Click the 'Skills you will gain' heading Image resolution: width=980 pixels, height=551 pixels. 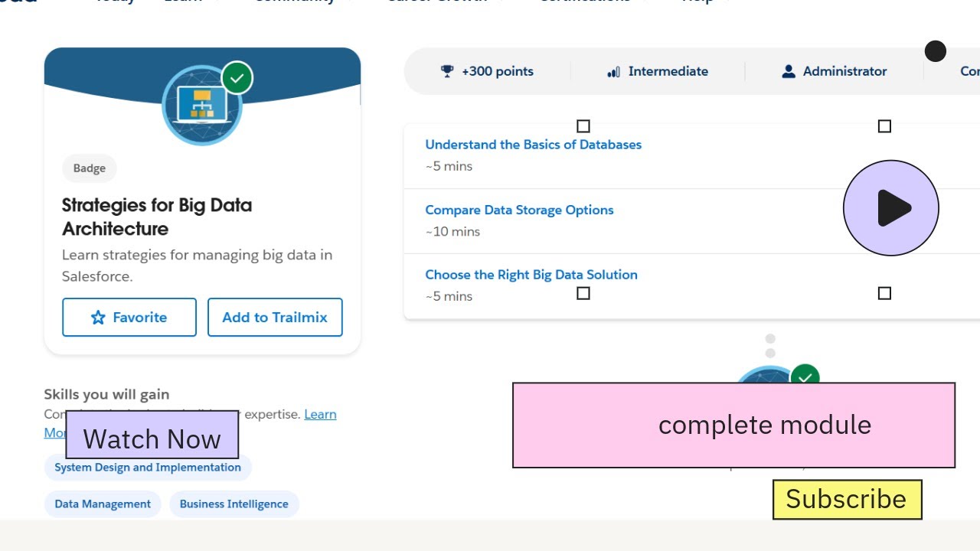[x=106, y=394]
